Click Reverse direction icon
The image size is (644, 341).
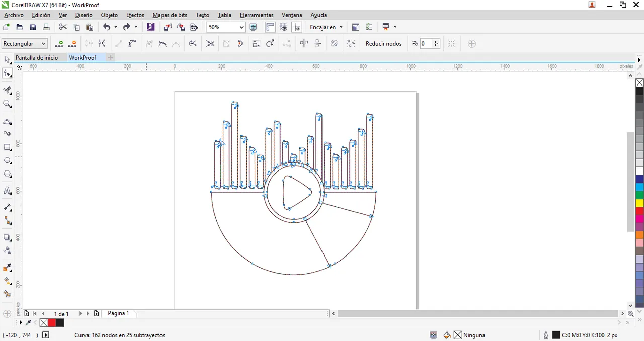[193, 44]
